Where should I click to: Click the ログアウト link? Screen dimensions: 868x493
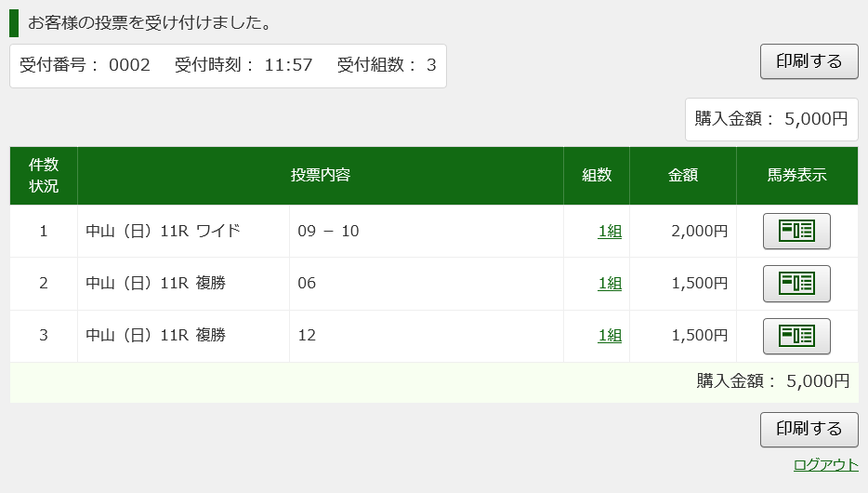point(825,464)
